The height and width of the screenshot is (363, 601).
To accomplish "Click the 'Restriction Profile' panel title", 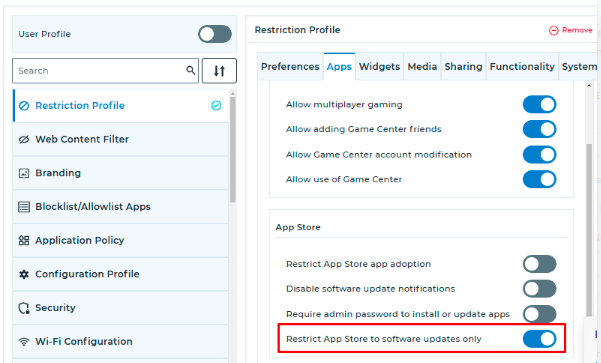I will point(297,30).
